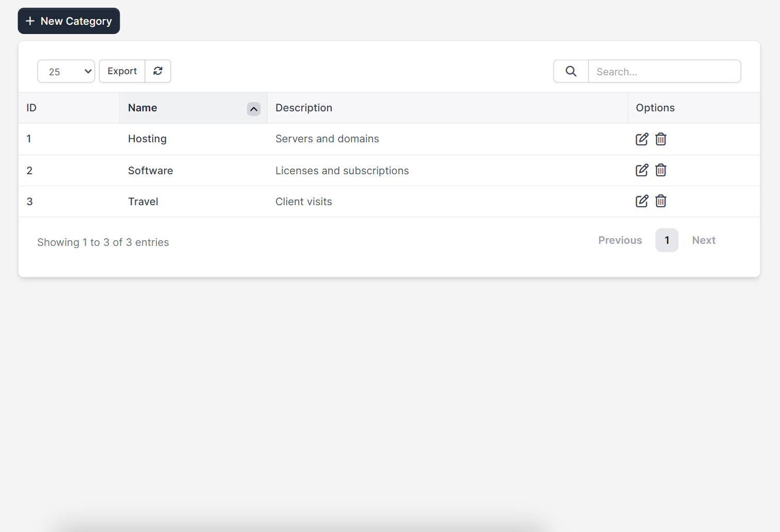Screen dimensions: 780x532
Task: Delete the Hosting category
Action: [x=661, y=139]
